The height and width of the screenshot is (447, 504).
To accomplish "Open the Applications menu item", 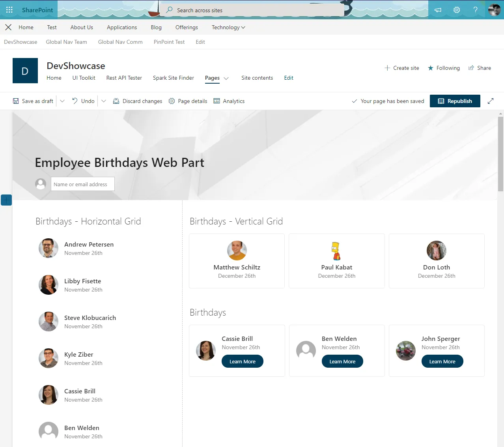I will [122, 27].
